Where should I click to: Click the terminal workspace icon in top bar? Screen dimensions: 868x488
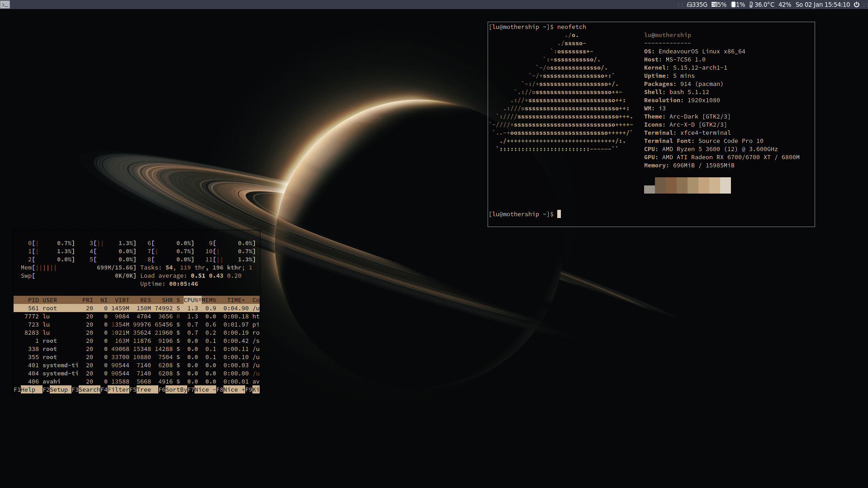(5, 5)
